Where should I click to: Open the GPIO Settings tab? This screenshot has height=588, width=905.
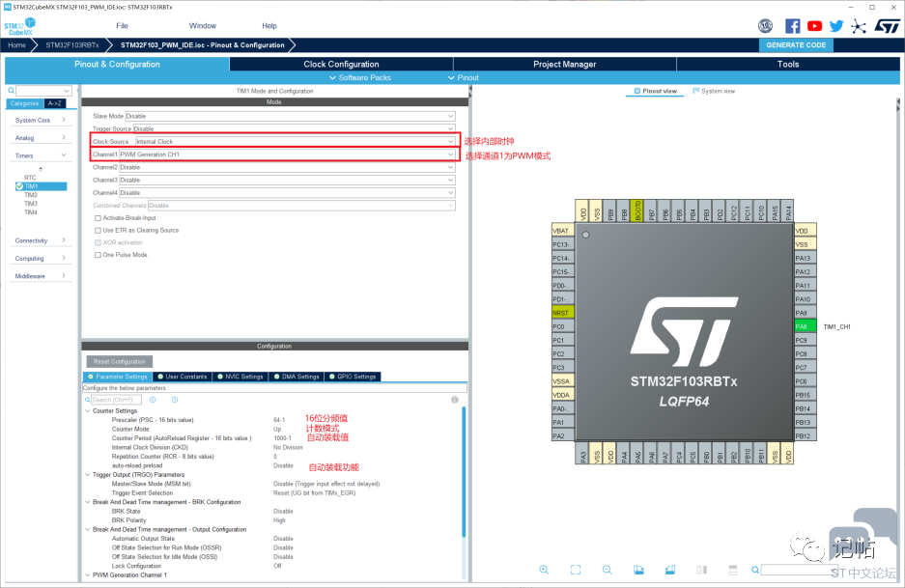click(353, 377)
